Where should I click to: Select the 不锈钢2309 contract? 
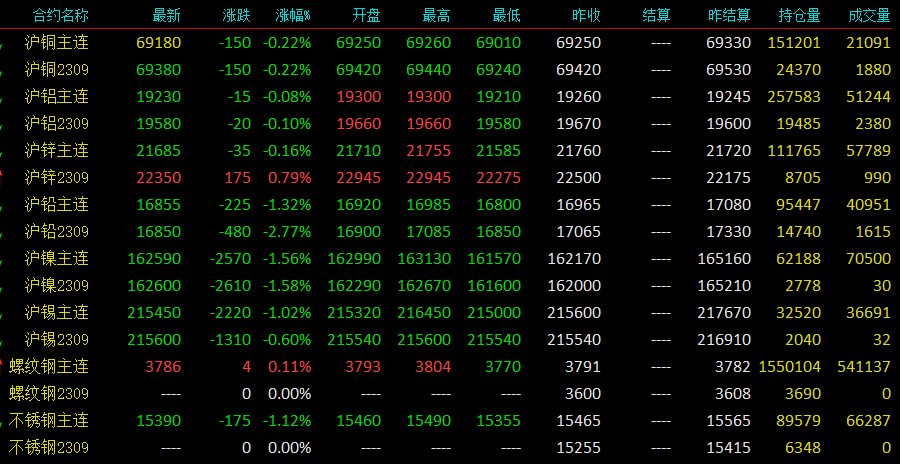click(x=49, y=447)
